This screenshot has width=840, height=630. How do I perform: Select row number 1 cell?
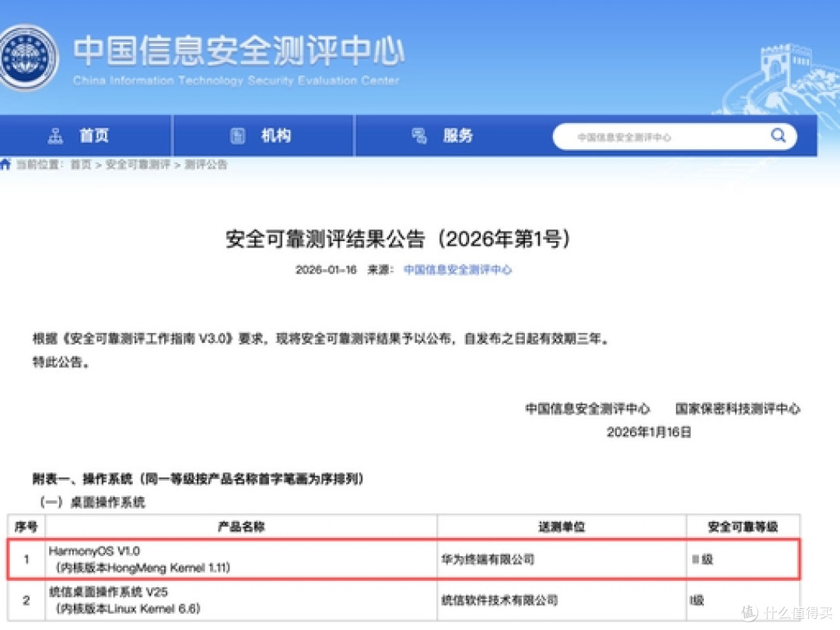pyautogui.click(x=26, y=559)
